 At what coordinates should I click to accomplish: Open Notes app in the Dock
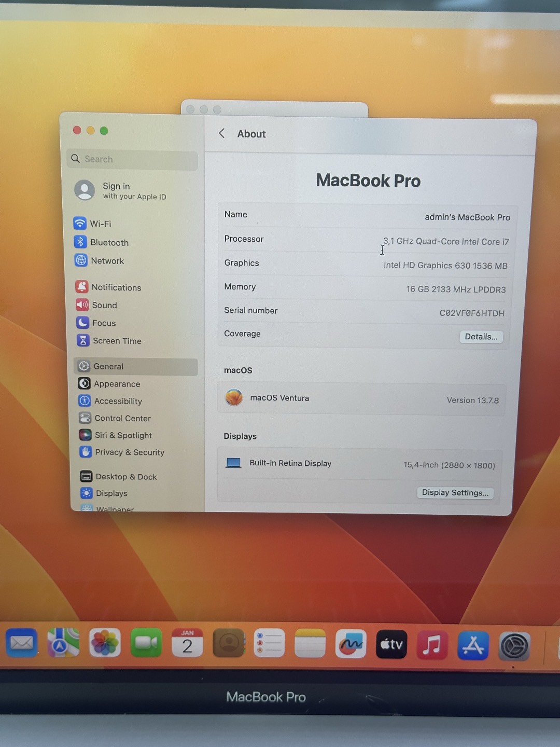[310, 643]
